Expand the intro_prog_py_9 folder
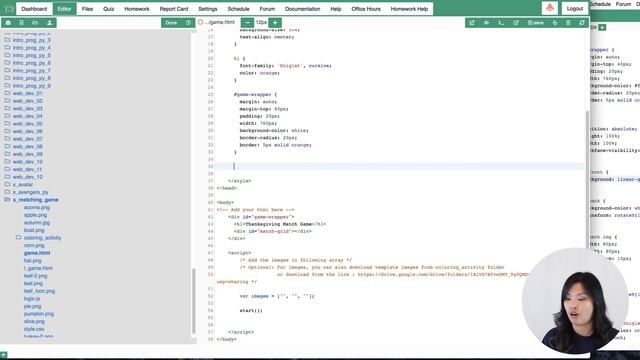 (x=31, y=86)
